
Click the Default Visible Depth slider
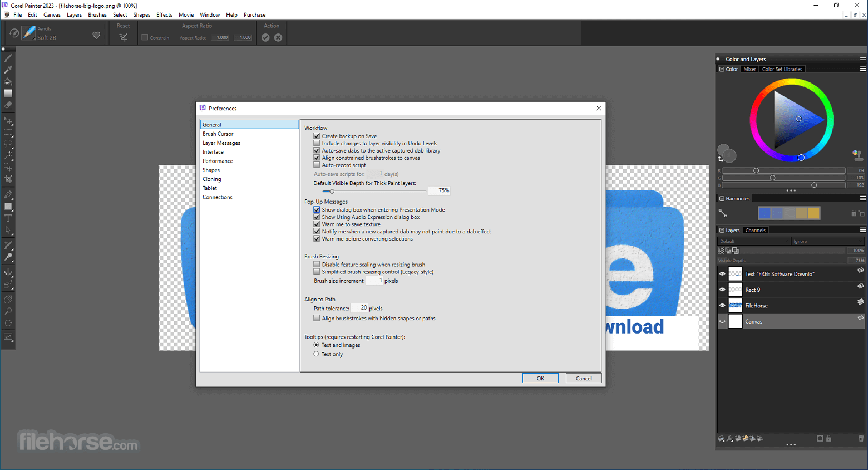(374, 191)
